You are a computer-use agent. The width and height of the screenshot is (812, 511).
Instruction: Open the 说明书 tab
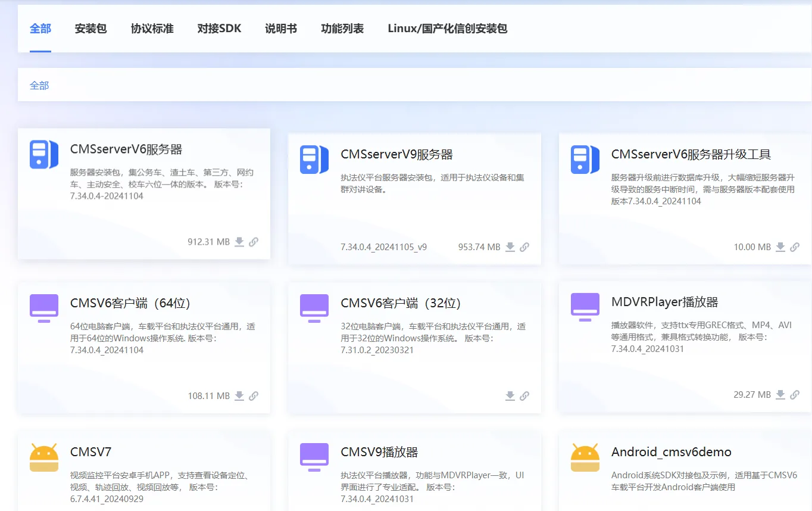[281, 29]
